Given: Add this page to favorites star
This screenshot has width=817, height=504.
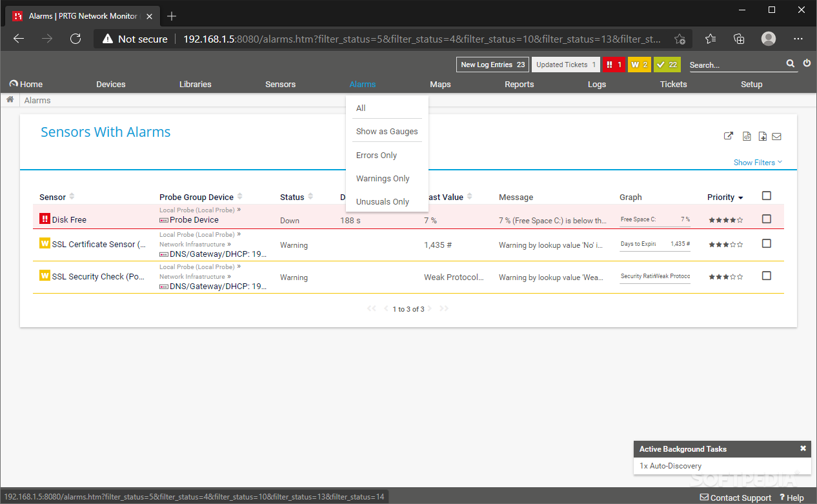Looking at the screenshot, I should (x=680, y=39).
